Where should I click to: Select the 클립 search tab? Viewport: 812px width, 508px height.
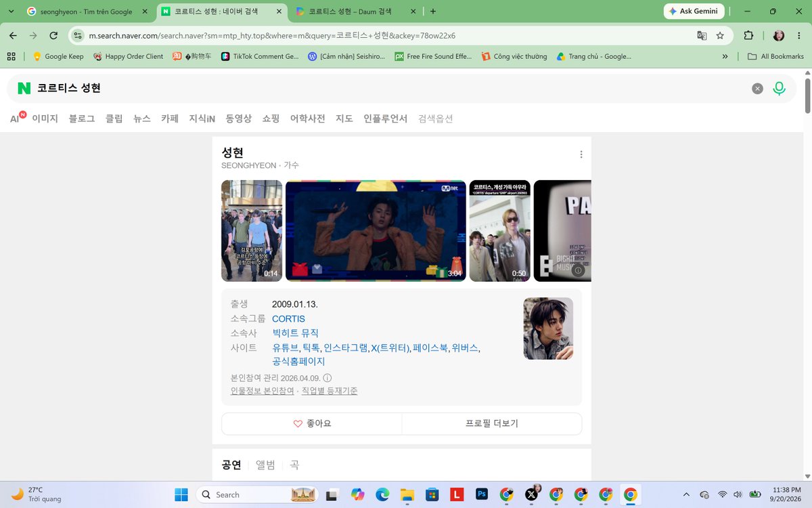click(x=114, y=119)
